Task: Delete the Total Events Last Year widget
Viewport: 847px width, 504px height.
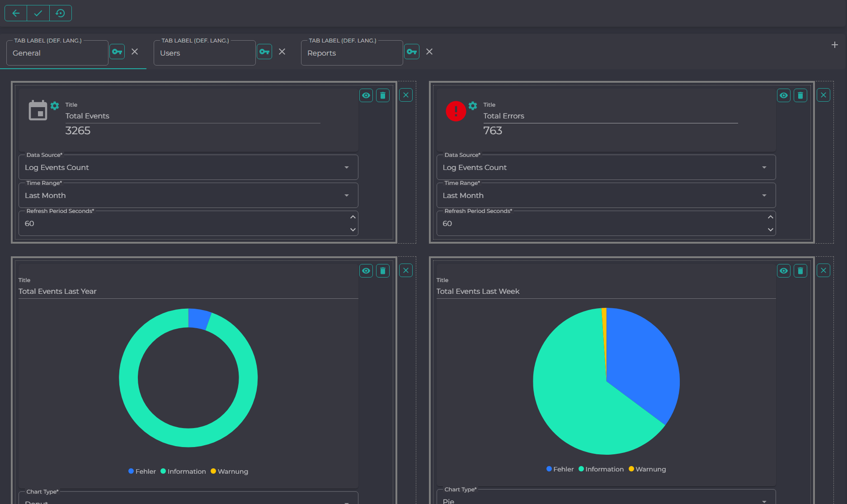Action: click(383, 271)
